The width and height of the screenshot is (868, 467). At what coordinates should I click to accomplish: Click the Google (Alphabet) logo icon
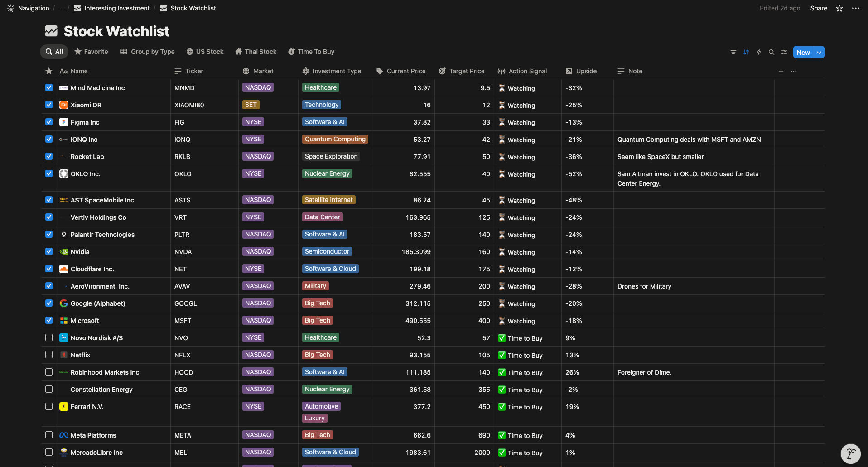[64, 303]
